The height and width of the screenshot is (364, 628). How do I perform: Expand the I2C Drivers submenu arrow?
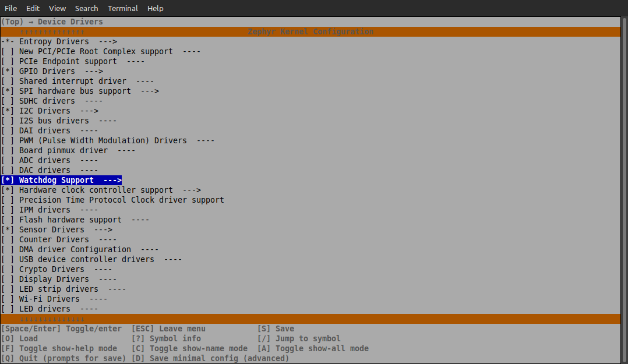pos(89,111)
